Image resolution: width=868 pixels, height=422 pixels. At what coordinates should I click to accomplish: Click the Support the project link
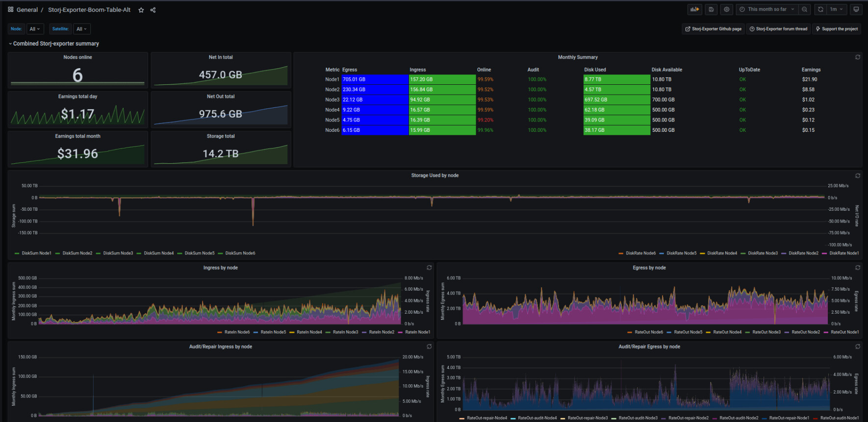coord(837,29)
